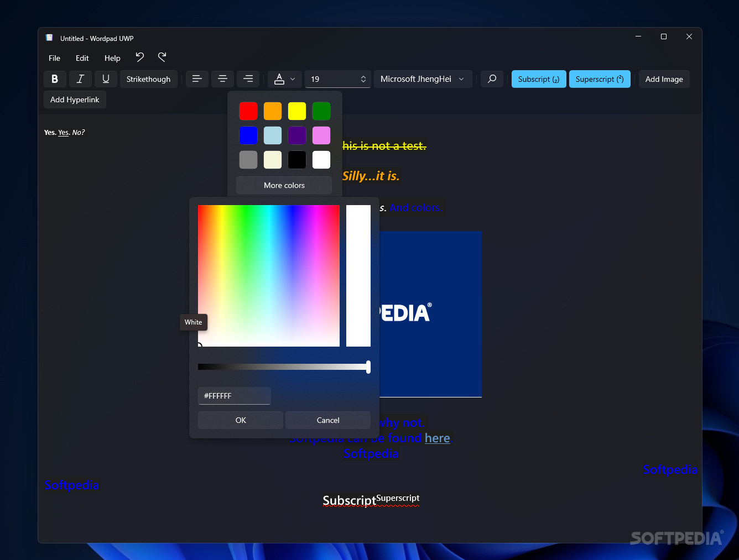Align text to the right
739x560 pixels.
pyautogui.click(x=248, y=79)
